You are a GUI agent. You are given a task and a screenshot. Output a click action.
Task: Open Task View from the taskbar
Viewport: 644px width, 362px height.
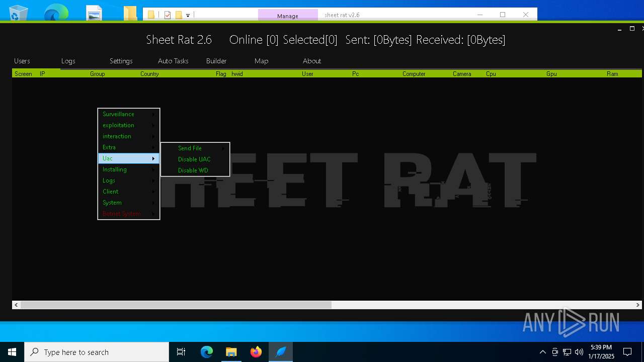coord(181,352)
